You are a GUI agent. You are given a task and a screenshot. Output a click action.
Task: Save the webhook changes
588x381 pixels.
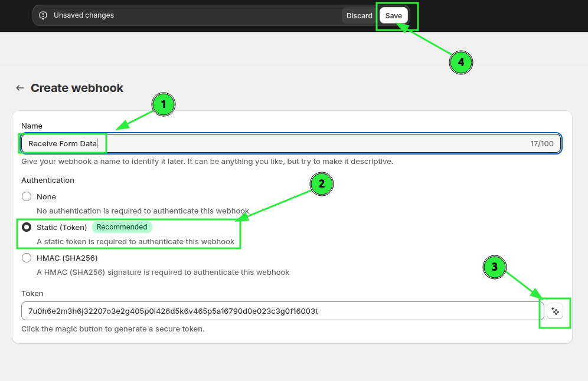tap(393, 15)
